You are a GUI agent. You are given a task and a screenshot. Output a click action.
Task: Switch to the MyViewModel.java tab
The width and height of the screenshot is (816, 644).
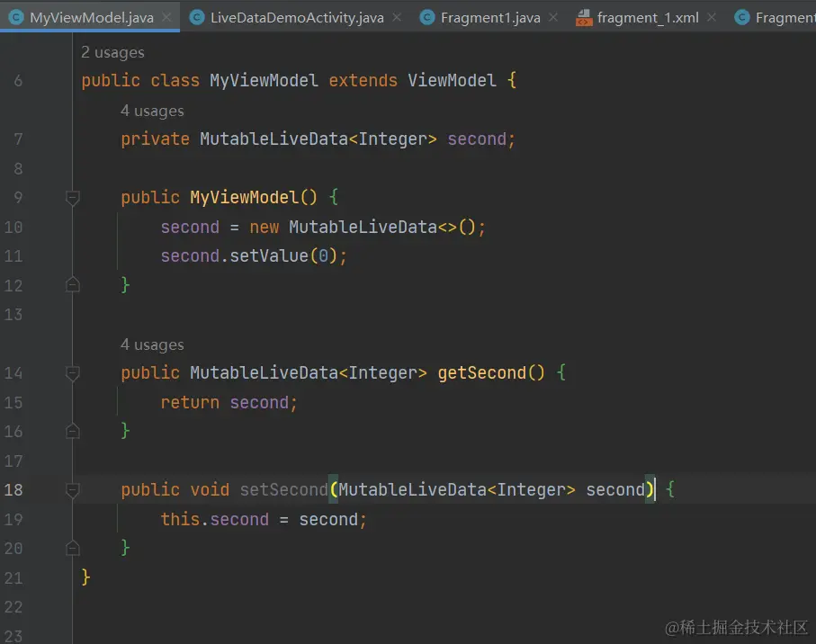click(x=92, y=18)
